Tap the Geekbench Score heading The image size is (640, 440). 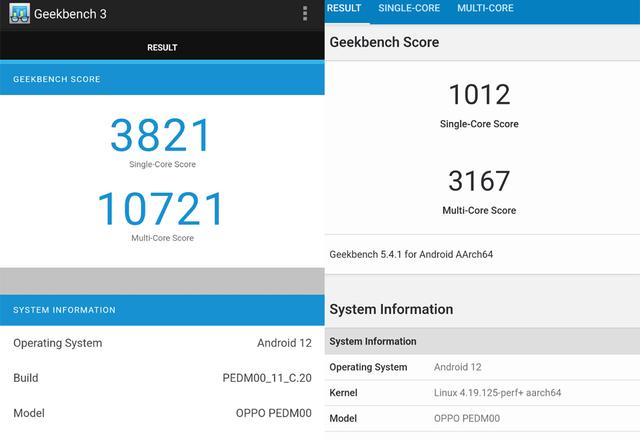click(x=384, y=42)
